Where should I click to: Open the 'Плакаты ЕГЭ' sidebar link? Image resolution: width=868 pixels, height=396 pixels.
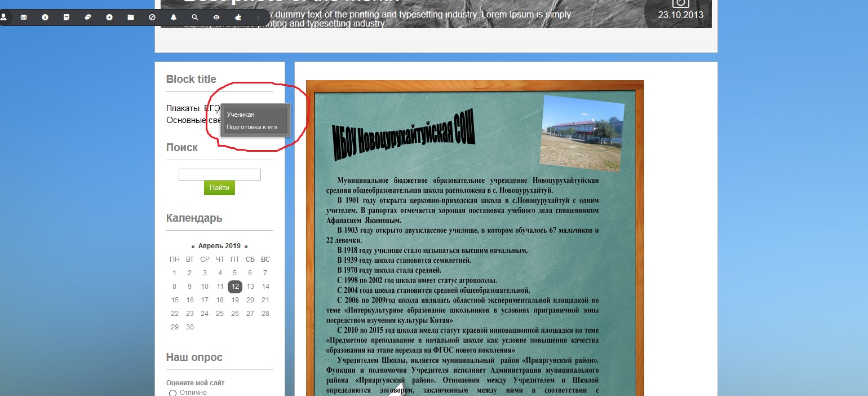[192, 108]
